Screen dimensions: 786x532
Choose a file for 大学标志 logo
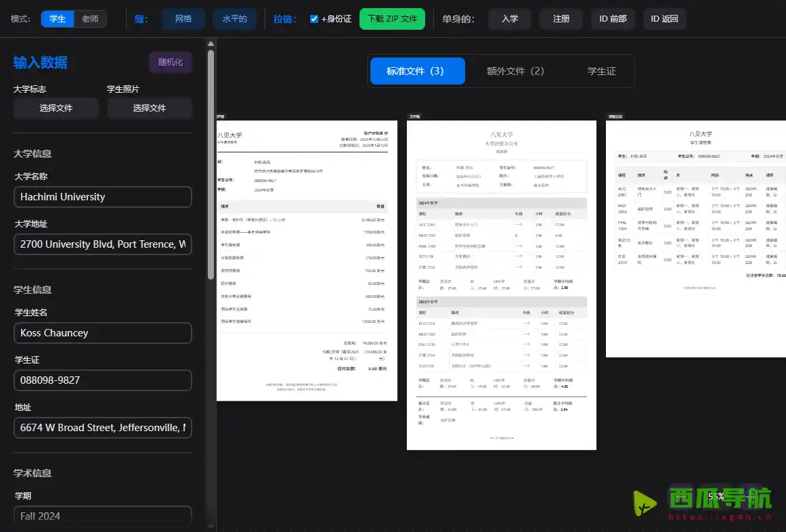(x=56, y=108)
